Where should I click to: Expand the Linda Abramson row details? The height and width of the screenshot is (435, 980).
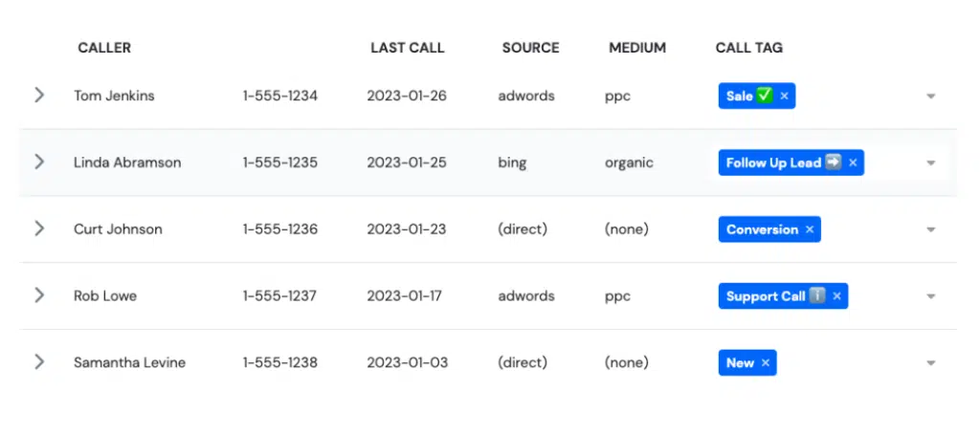point(39,162)
